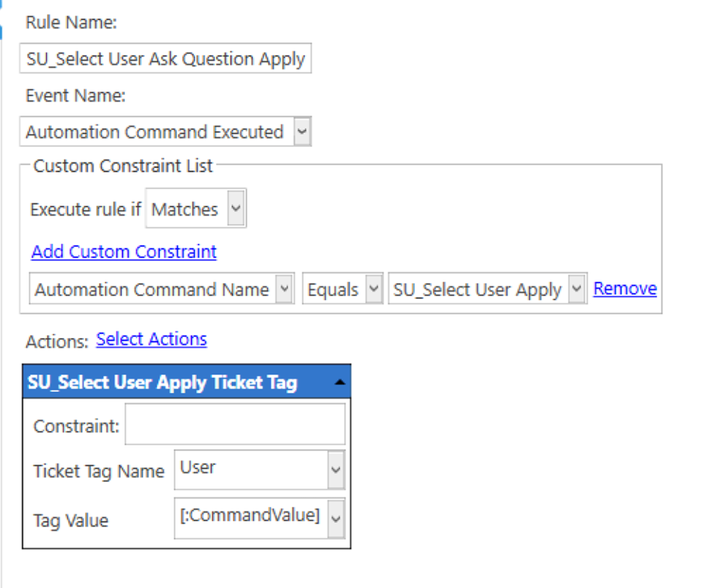The height and width of the screenshot is (588, 710).
Task: Click the Tag Value label
Action: (x=71, y=520)
